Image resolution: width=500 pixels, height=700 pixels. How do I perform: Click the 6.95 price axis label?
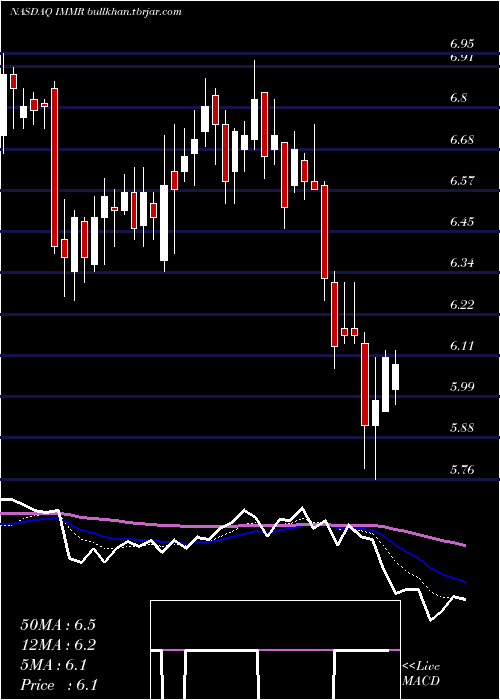click(462, 44)
